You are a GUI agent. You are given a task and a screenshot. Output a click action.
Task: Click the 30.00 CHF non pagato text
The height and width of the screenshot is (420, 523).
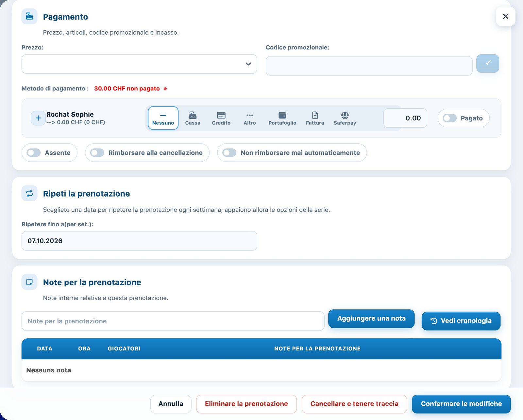point(127,89)
